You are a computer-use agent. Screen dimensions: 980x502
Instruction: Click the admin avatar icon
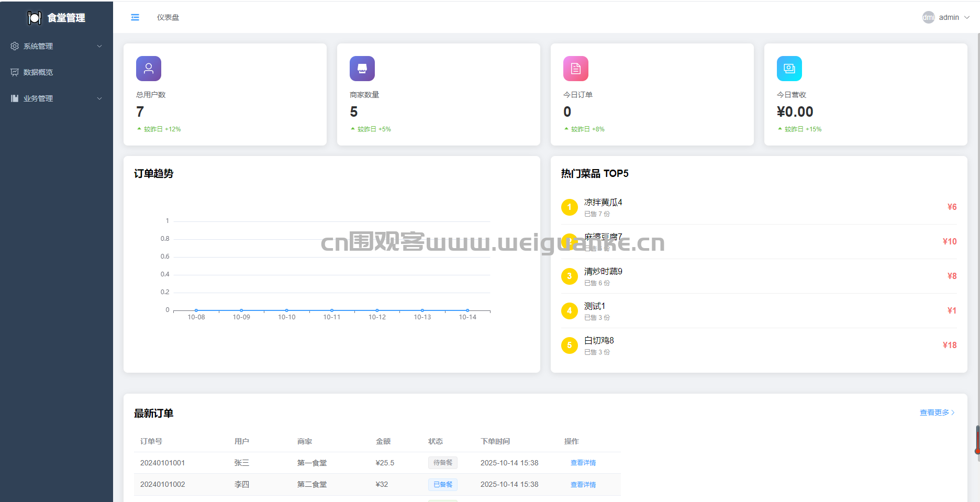coord(928,17)
